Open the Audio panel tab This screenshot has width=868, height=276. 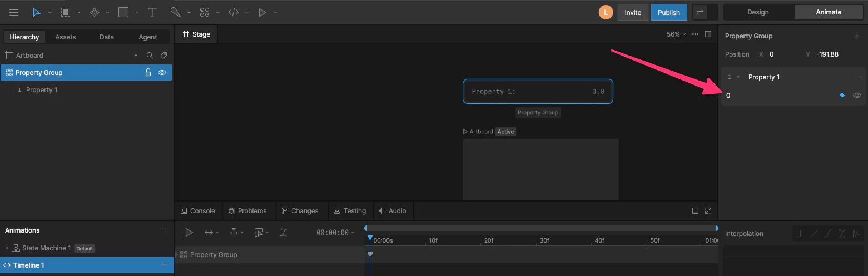click(393, 211)
